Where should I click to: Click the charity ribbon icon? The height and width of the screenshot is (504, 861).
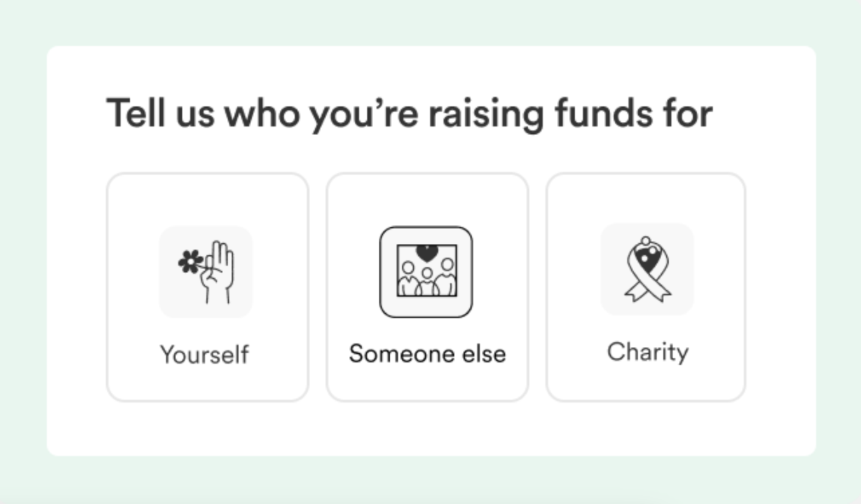click(647, 269)
